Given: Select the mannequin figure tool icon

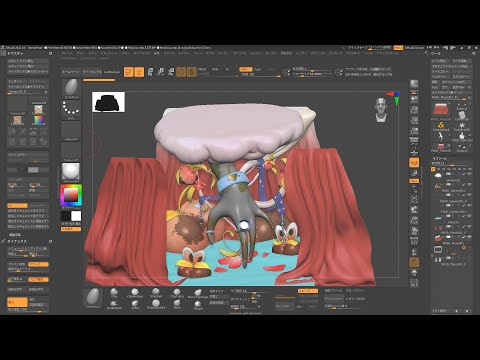Looking at the screenshot, I should point(441,136).
